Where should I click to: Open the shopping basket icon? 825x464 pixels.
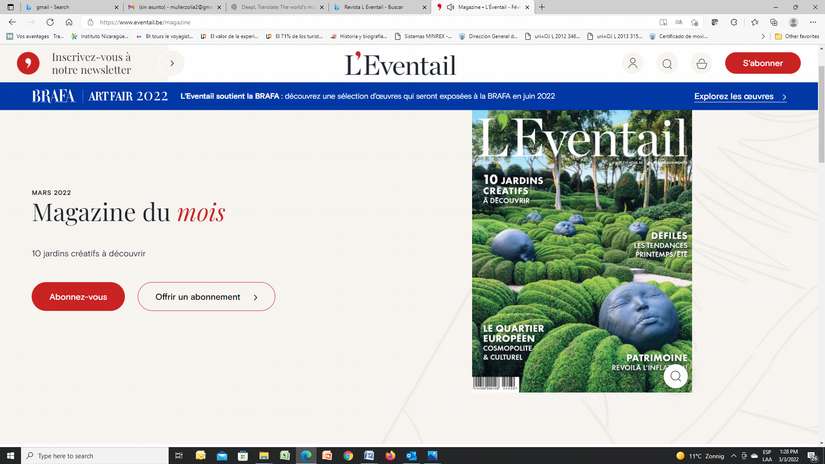coord(701,64)
